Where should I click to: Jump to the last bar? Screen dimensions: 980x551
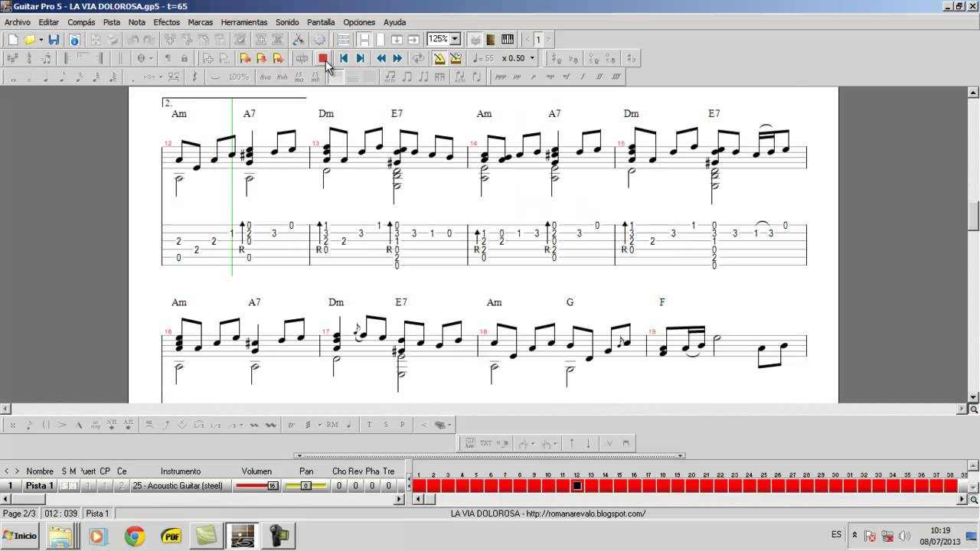coord(360,58)
